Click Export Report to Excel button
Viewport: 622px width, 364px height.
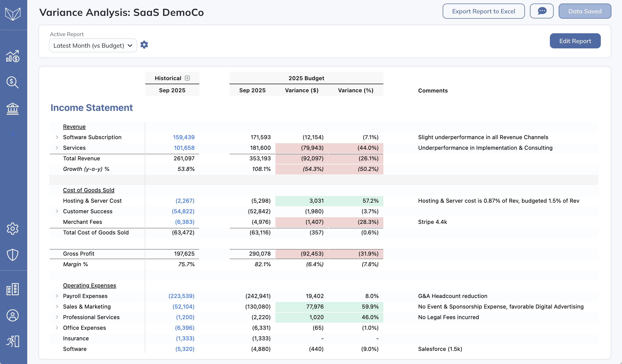484,11
